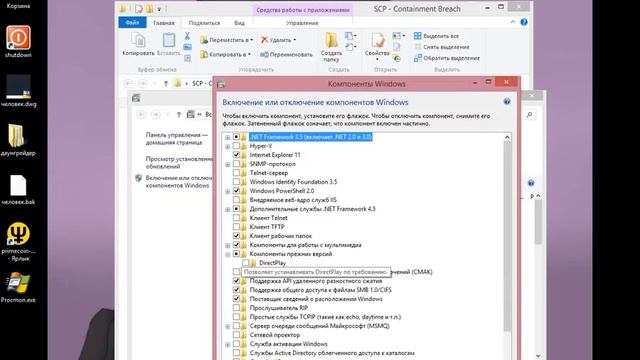
Task: Click Включение или отключение компонентов Windows link
Action: click(x=179, y=182)
